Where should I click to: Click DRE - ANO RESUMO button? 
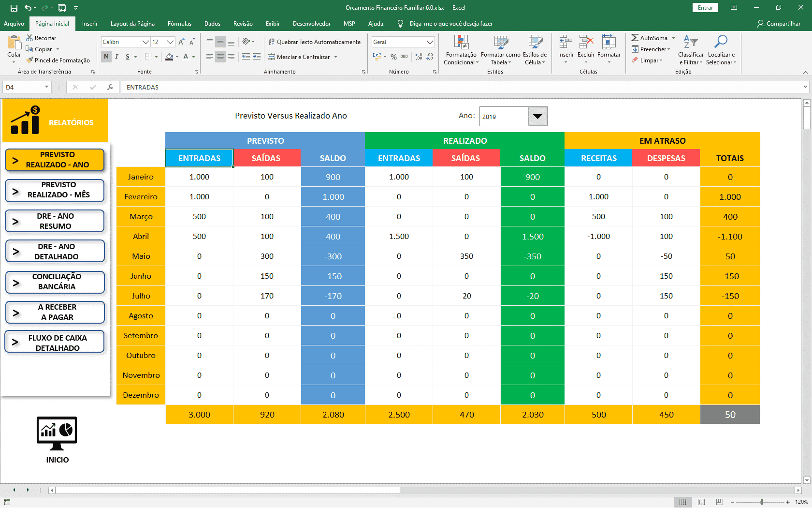(x=55, y=221)
